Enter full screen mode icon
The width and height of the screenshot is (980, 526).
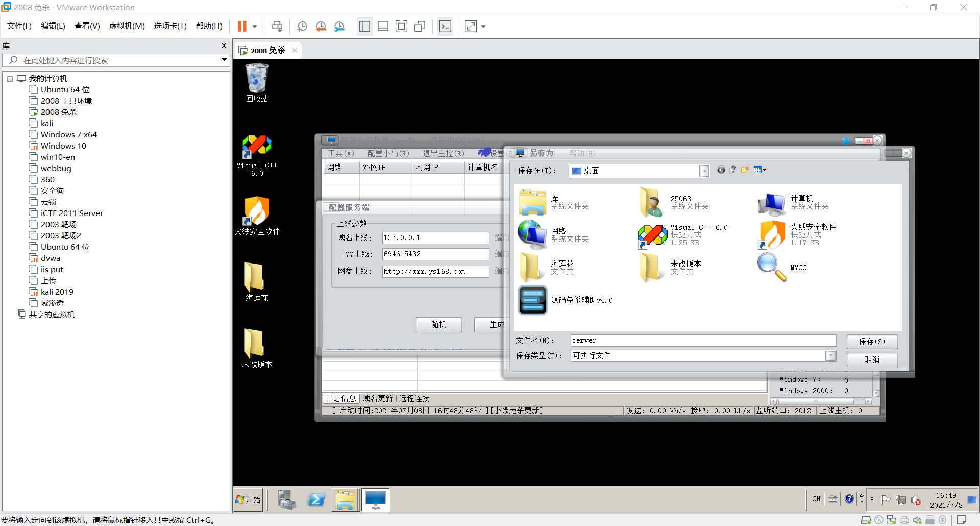[x=401, y=26]
